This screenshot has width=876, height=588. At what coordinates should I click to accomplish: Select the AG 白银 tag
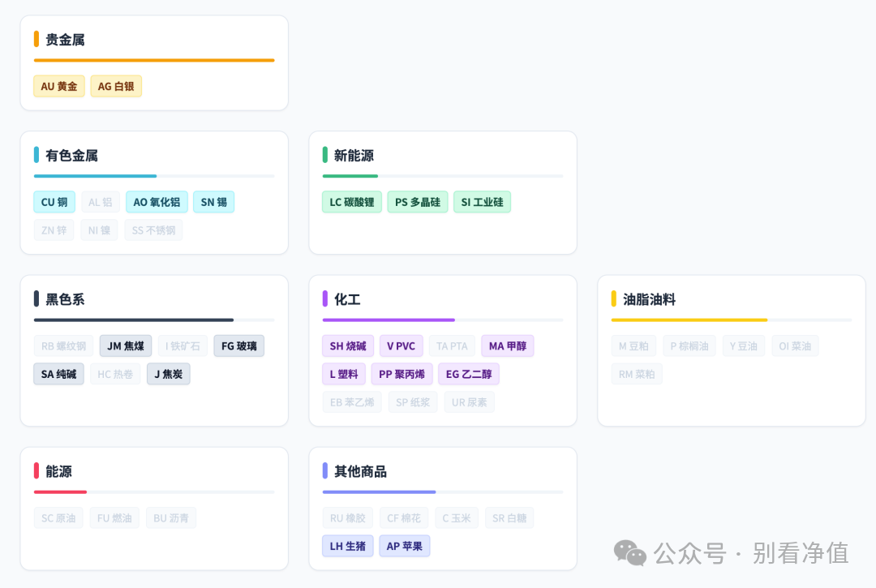coord(116,86)
